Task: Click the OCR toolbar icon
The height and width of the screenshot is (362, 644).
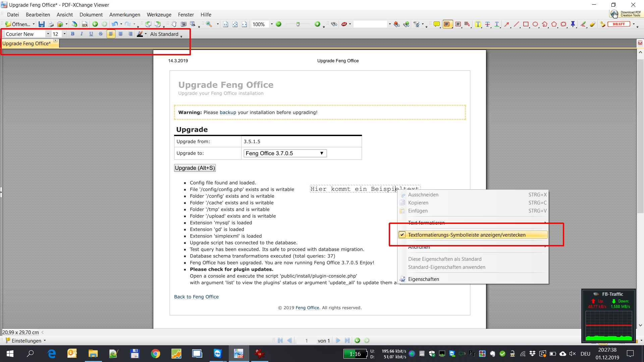Action: [85, 24]
